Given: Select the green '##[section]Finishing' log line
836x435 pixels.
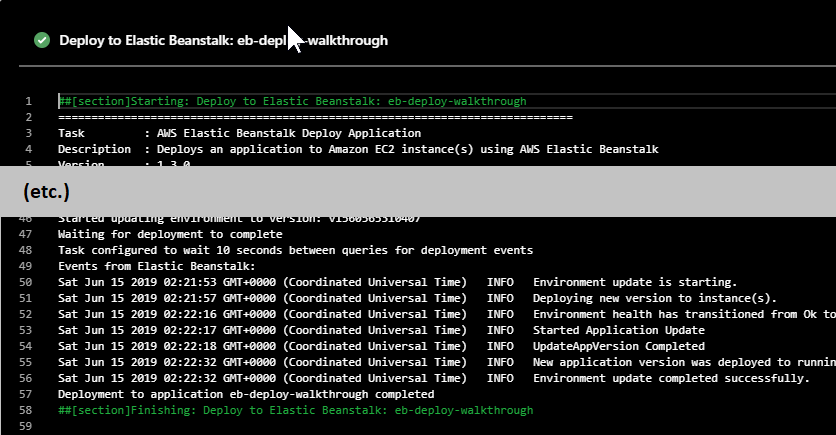Looking at the screenshot, I should point(295,410).
